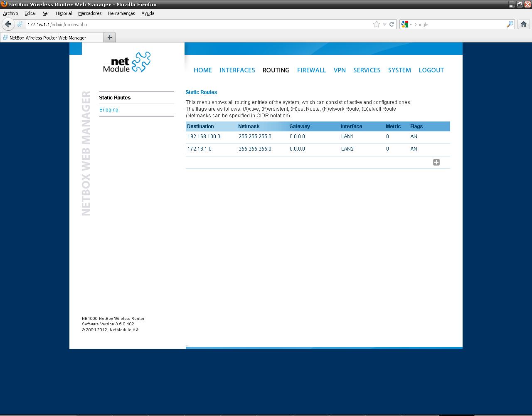Screen dimensions: 532x416
Task: Restore down the Firefox window
Action: click(x=520, y=5)
